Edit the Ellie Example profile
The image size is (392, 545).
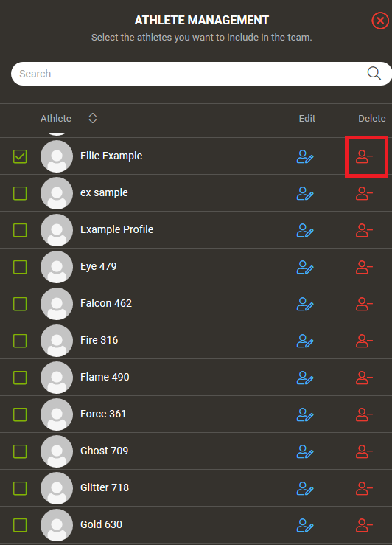305,156
